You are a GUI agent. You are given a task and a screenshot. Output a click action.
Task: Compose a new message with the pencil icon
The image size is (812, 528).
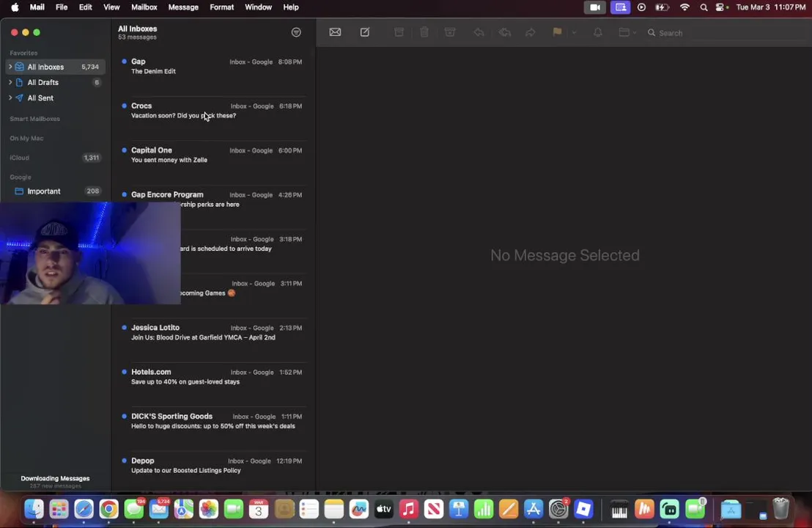364,32
